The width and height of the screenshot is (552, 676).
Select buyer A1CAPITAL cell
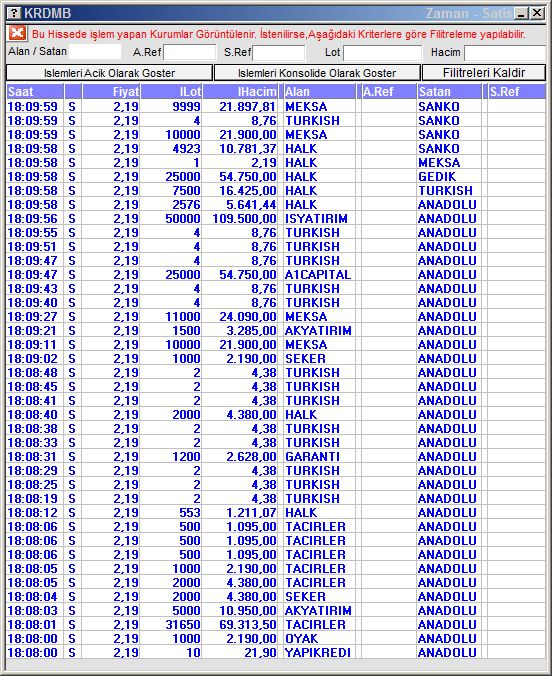[319, 275]
